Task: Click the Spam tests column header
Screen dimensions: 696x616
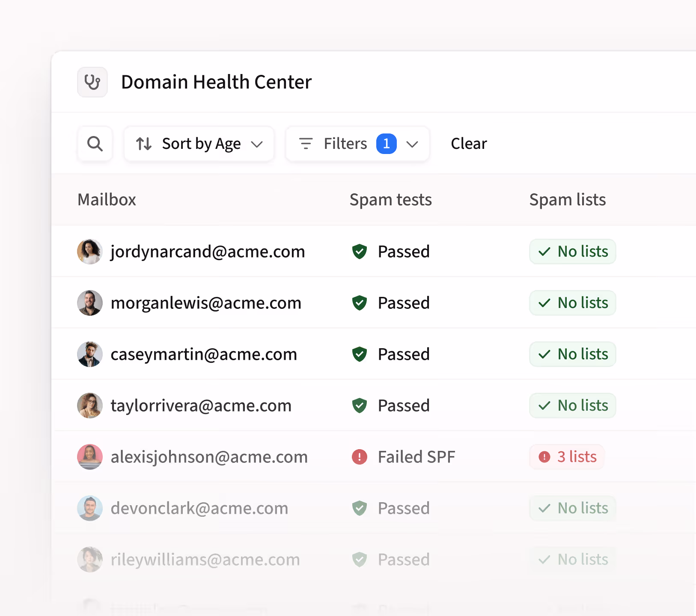Action: click(390, 200)
